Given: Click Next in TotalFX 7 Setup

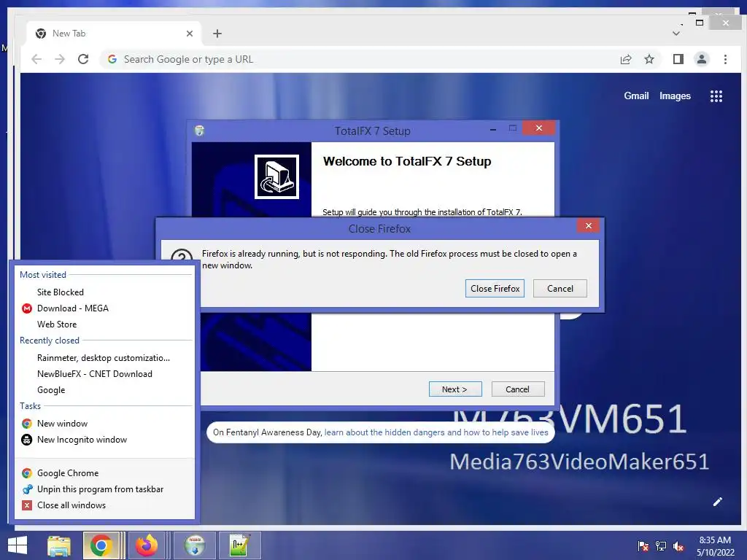Looking at the screenshot, I should [x=455, y=389].
